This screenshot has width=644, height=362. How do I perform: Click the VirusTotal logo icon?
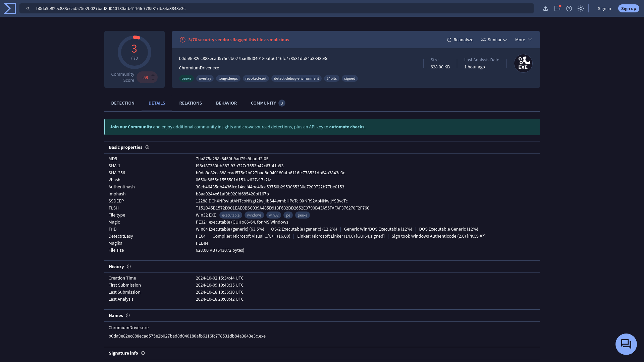[10, 8]
